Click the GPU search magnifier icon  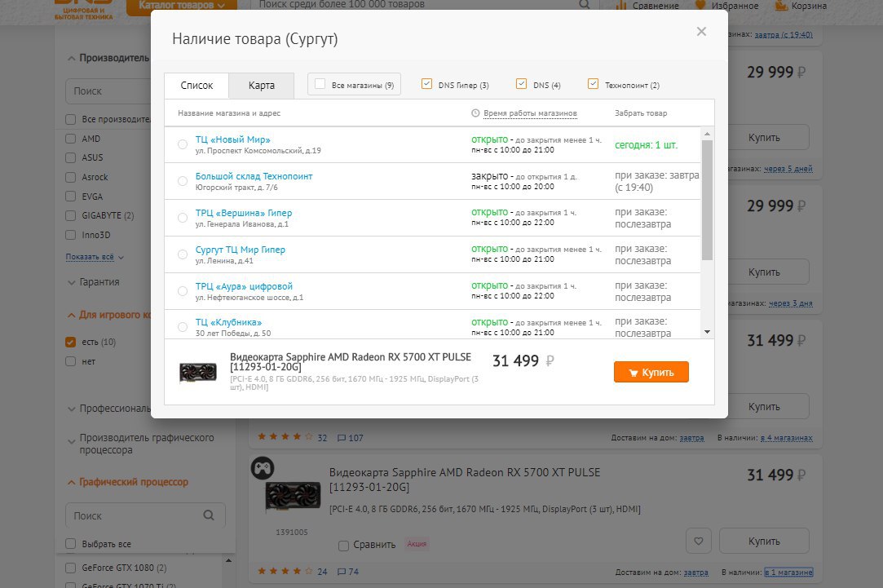[209, 515]
